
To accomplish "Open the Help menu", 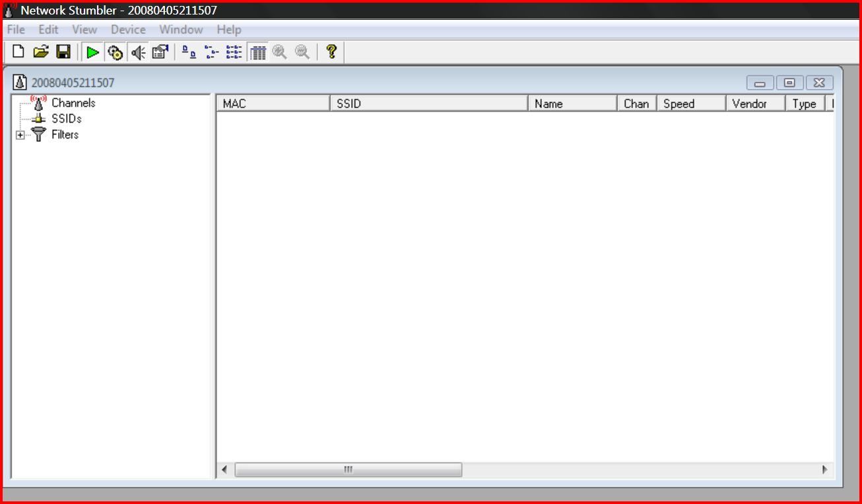I will click(229, 30).
